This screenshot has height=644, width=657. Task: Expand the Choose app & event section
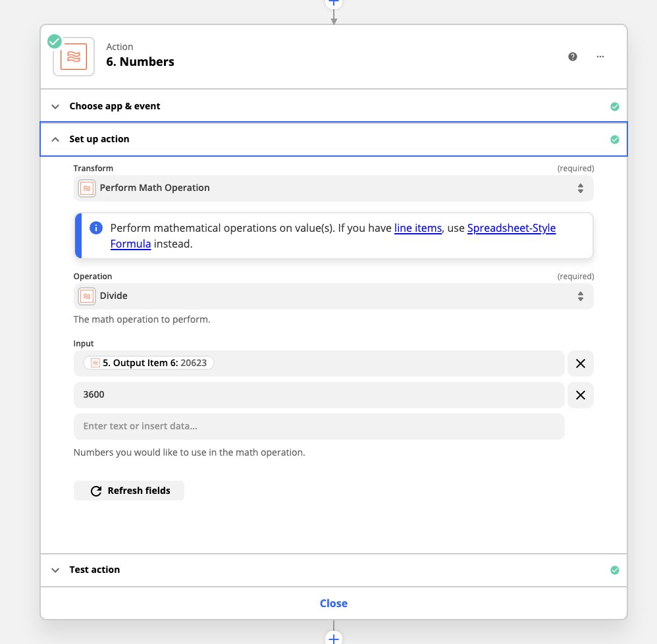pyautogui.click(x=334, y=106)
